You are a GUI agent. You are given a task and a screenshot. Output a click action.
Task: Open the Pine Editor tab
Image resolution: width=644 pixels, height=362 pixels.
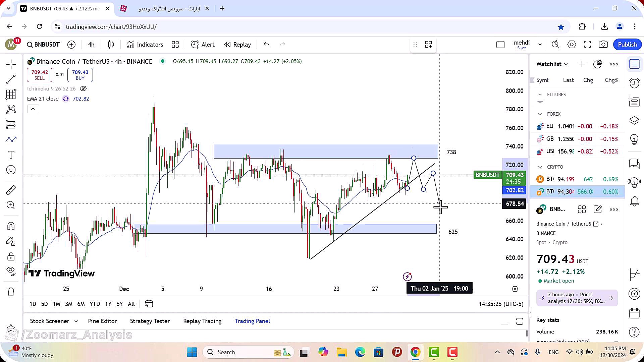[102, 321]
